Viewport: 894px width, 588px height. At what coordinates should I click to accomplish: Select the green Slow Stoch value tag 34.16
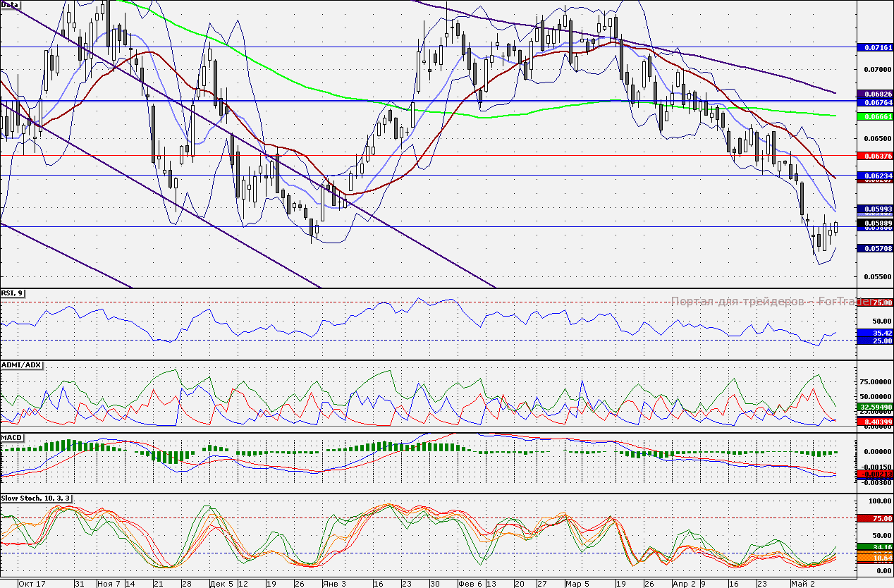click(874, 547)
